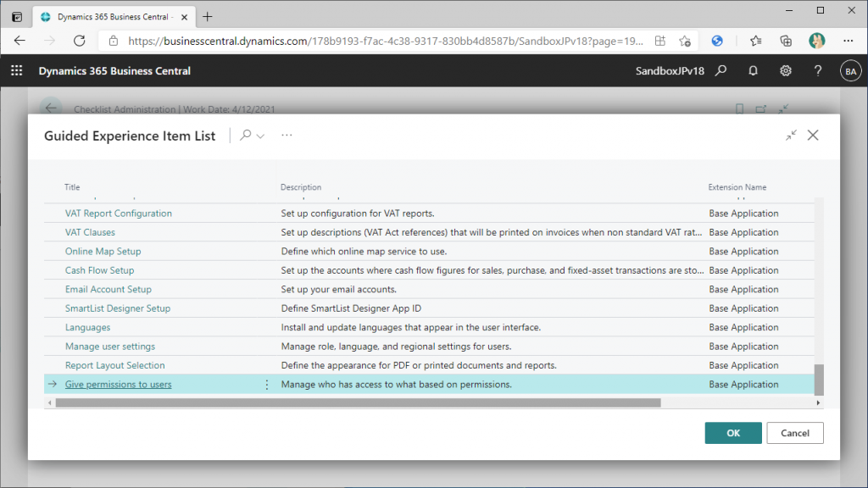Click the bookmark icon on Checklist Administration page

click(x=739, y=109)
